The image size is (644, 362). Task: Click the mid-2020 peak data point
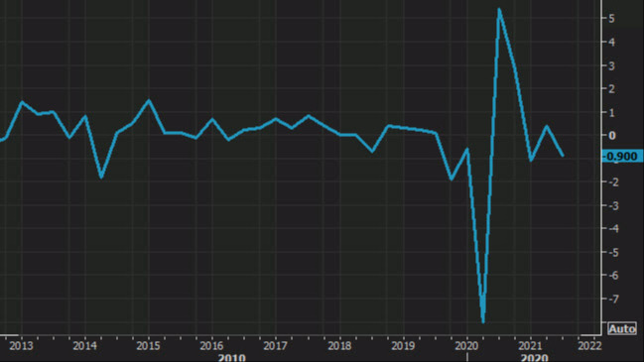[499, 9]
